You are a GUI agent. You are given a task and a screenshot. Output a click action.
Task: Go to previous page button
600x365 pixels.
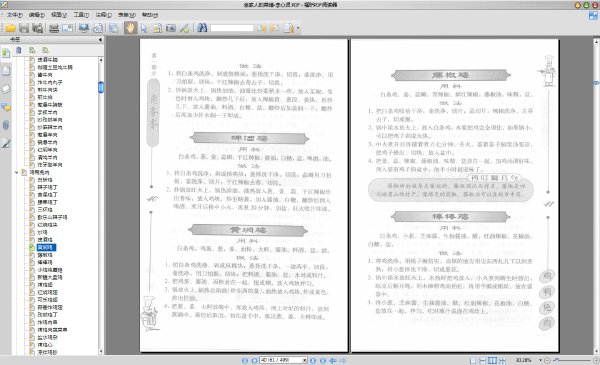(x=254, y=360)
